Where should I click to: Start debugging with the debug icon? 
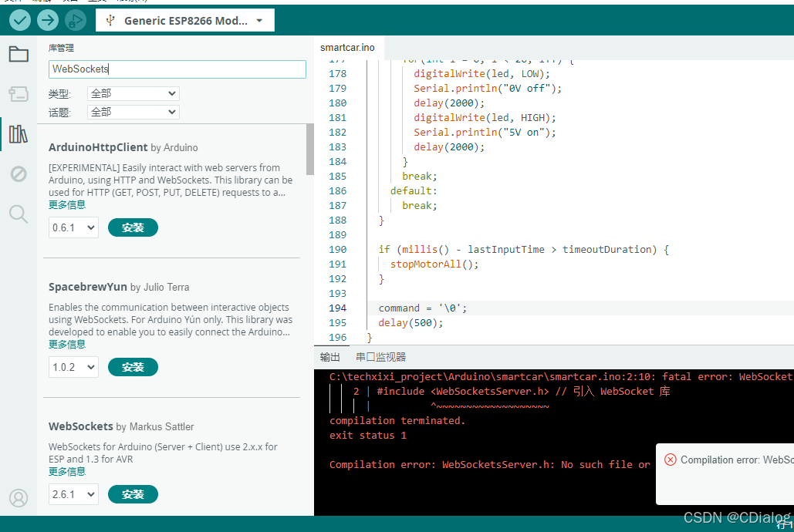click(x=75, y=20)
